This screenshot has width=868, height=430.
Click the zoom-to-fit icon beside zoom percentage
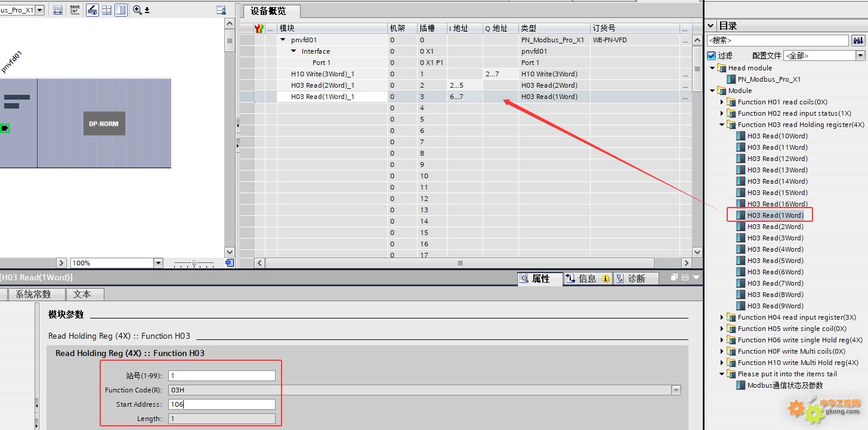click(230, 263)
